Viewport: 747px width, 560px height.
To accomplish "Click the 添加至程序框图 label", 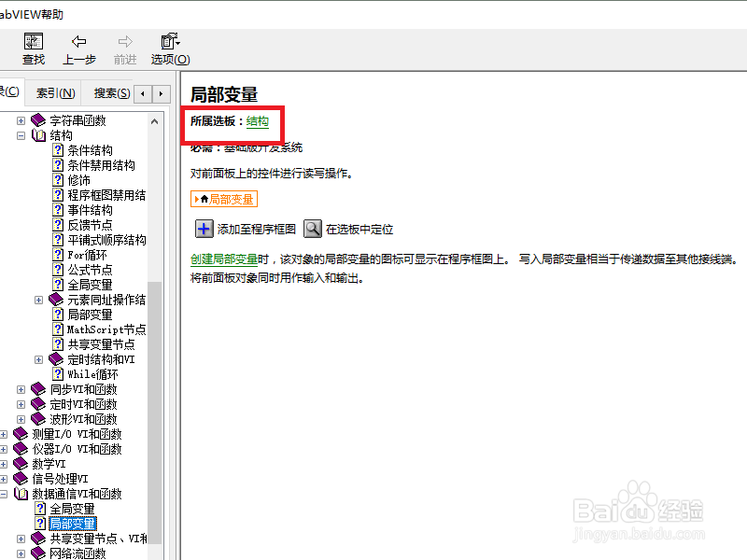I will pyautogui.click(x=256, y=230).
